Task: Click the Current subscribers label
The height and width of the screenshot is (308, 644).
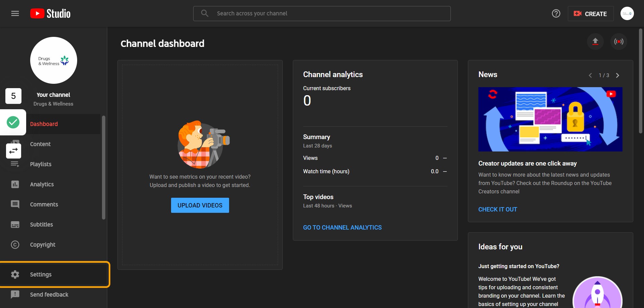Action: point(327,88)
